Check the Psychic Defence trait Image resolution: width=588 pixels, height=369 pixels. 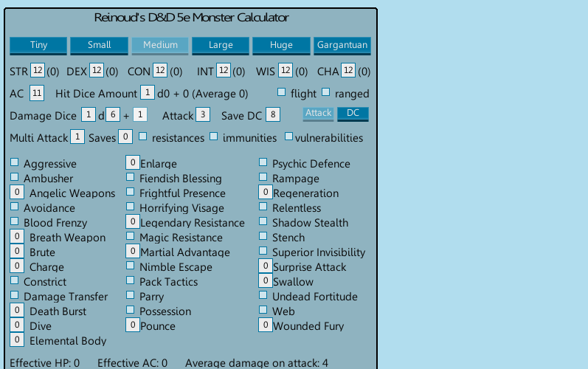(x=263, y=162)
